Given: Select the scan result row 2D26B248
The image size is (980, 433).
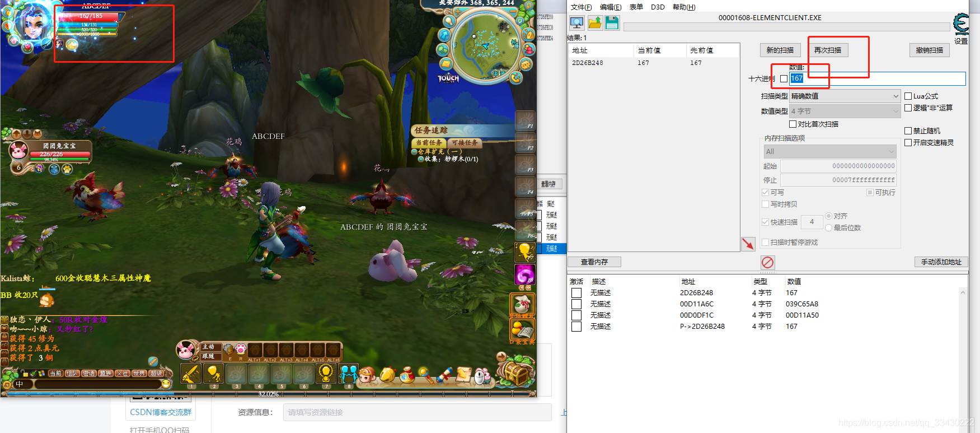Looking at the screenshot, I should [654, 63].
